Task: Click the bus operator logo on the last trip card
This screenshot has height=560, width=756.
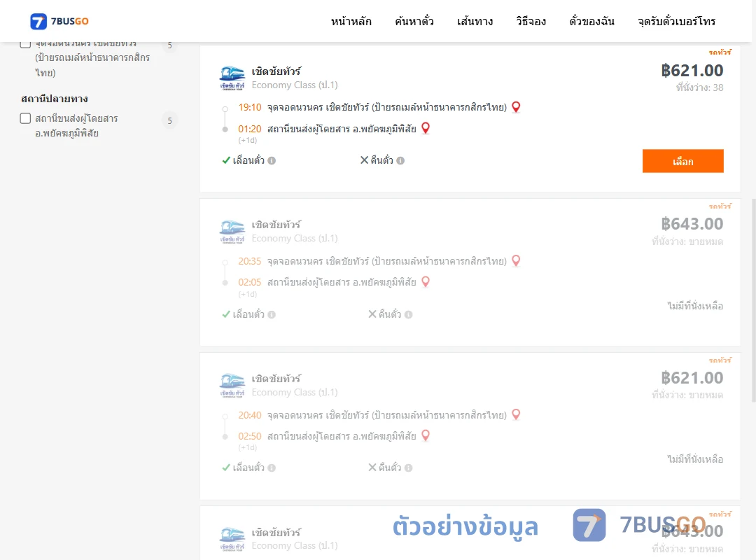Action: (x=232, y=539)
